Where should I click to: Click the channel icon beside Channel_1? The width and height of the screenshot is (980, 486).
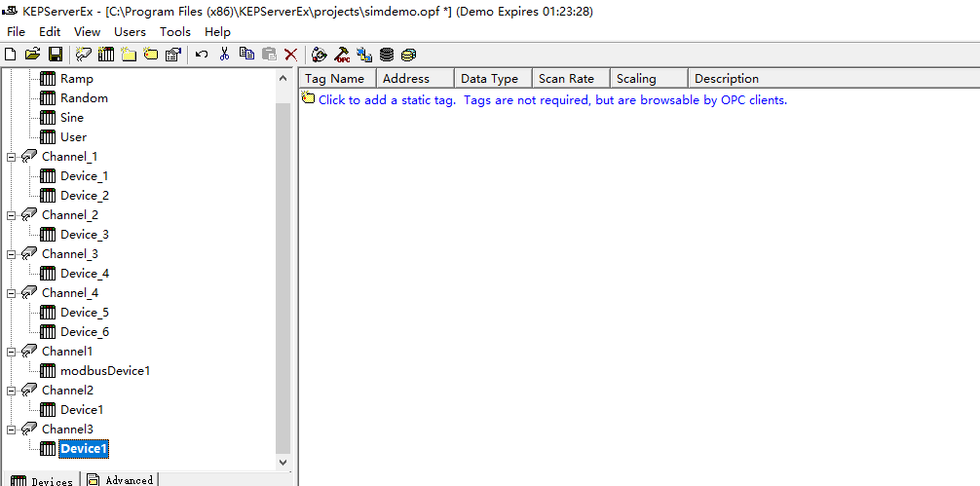pyautogui.click(x=29, y=156)
